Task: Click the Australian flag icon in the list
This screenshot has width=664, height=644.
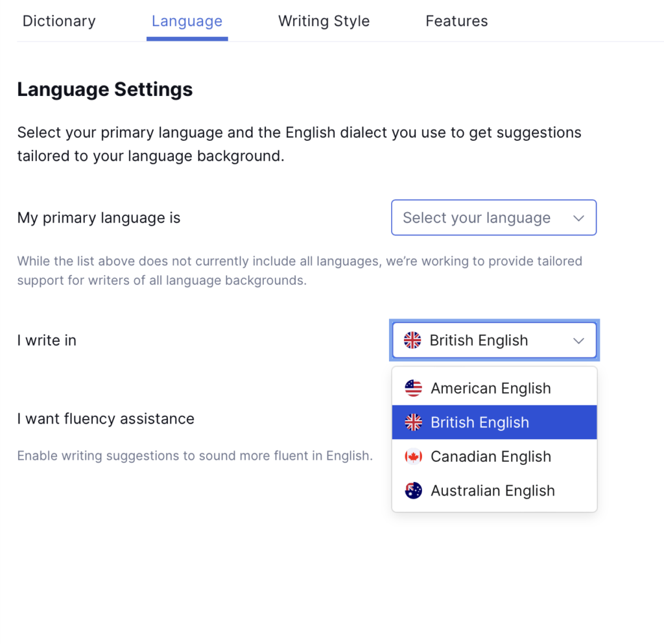Action: 414,490
